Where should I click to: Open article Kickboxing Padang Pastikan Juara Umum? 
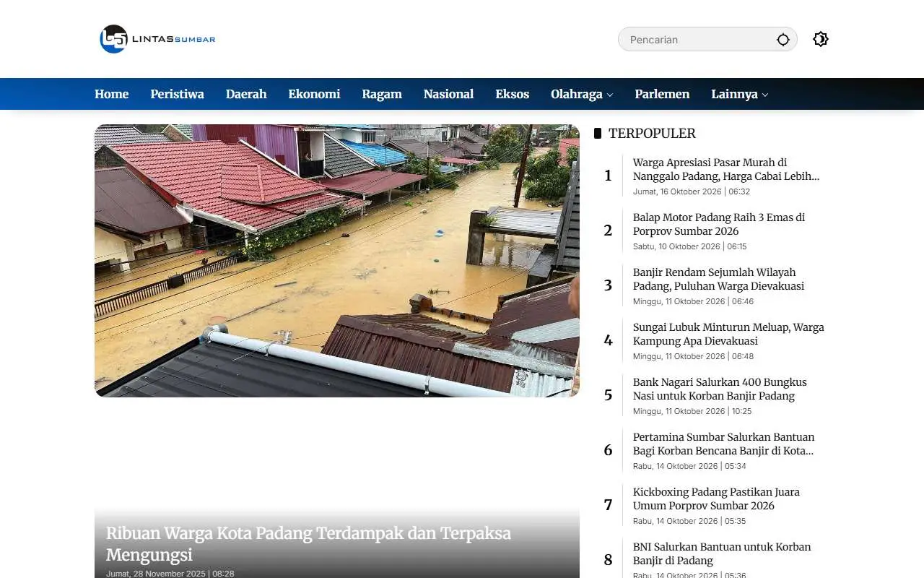click(716, 499)
